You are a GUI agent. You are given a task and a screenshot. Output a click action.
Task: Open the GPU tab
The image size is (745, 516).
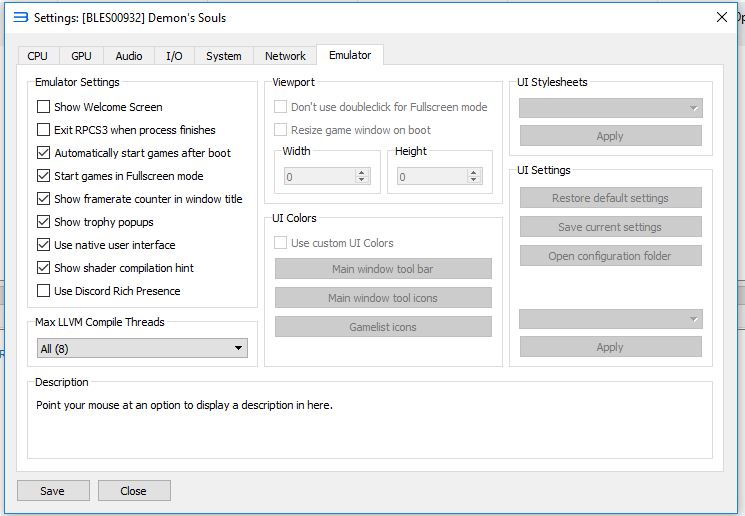81,56
